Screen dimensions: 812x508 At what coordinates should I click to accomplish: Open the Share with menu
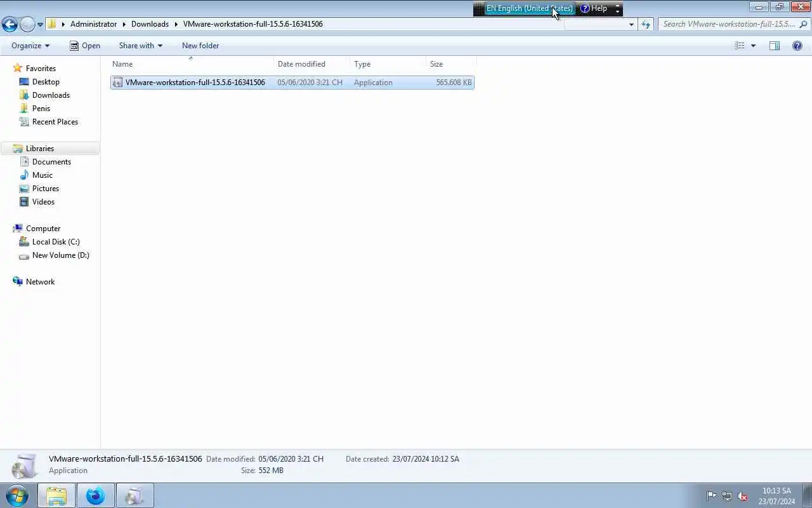tap(141, 46)
